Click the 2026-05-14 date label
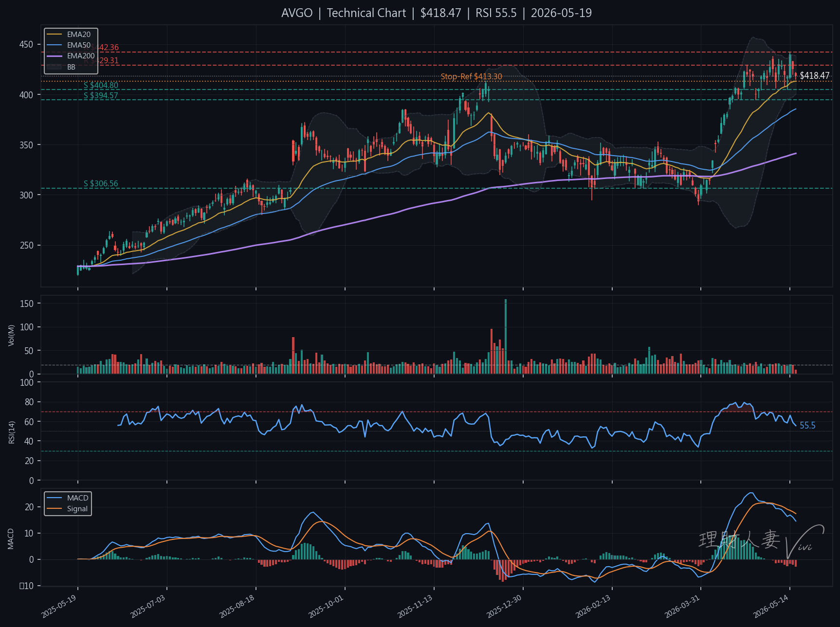This screenshot has width=840, height=627. (x=771, y=607)
